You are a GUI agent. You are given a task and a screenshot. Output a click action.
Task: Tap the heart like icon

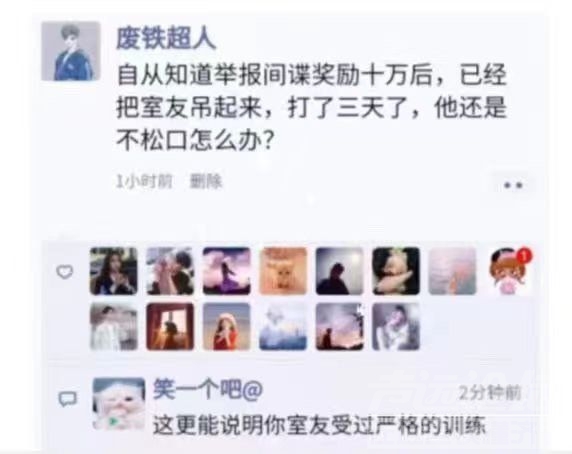tap(65, 272)
